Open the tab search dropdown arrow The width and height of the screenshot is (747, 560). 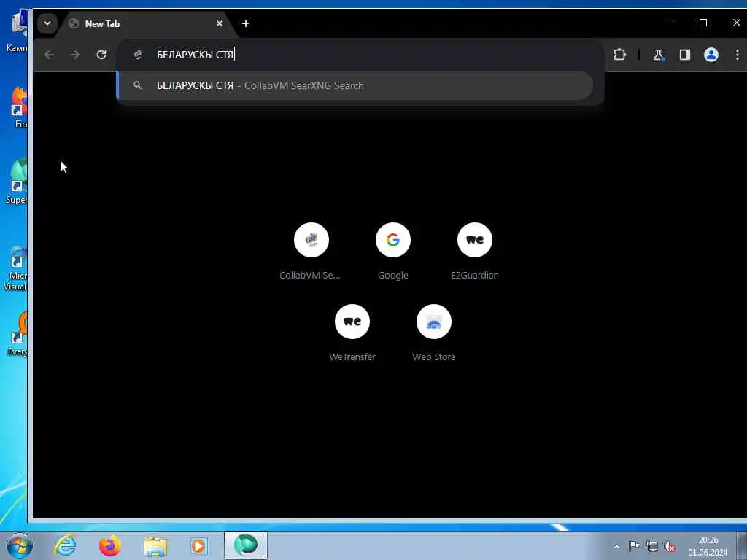(x=47, y=23)
